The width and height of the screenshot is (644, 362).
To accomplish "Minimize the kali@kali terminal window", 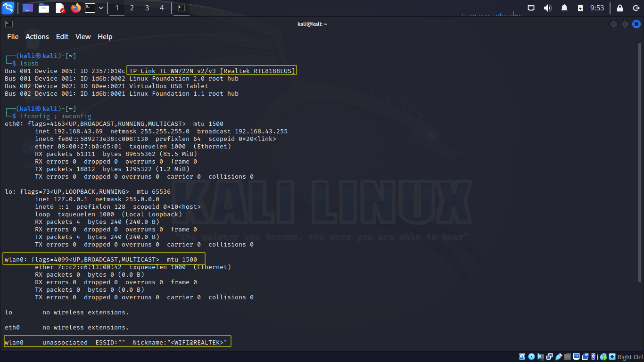I will tap(614, 24).
